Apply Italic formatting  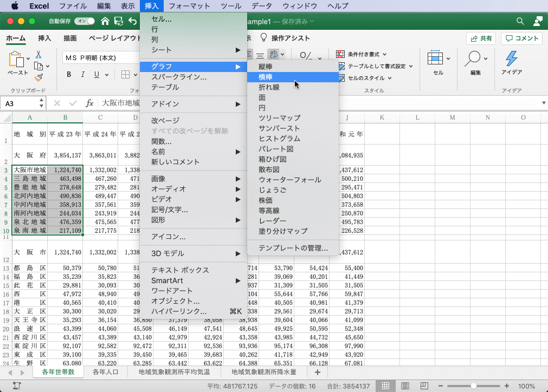click(83, 74)
